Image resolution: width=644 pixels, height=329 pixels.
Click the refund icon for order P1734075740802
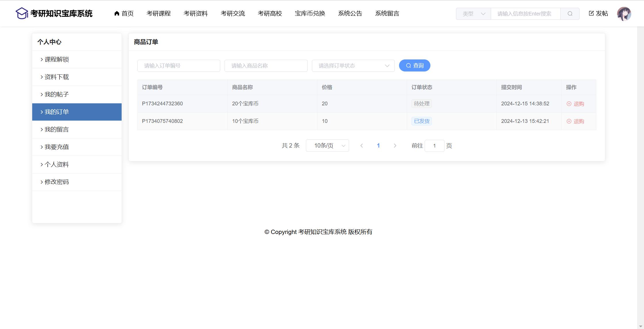pos(569,121)
